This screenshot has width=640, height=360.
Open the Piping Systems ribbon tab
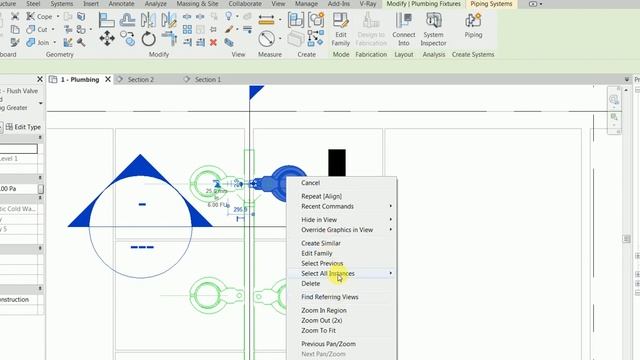point(491,4)
